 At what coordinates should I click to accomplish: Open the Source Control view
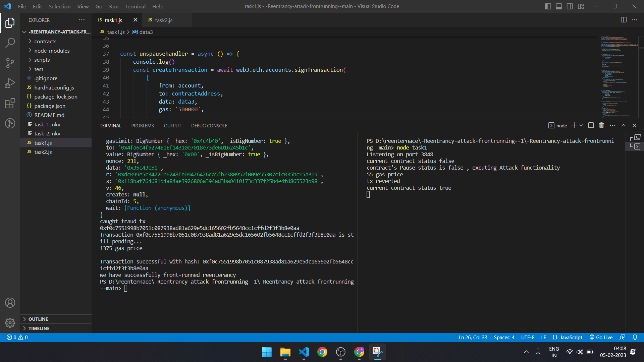[x=10, y=63]
